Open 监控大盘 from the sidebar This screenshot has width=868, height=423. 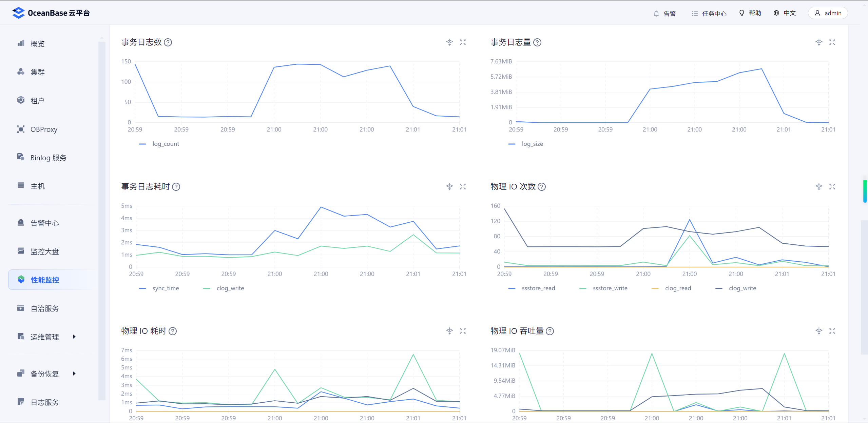(44, 251)
